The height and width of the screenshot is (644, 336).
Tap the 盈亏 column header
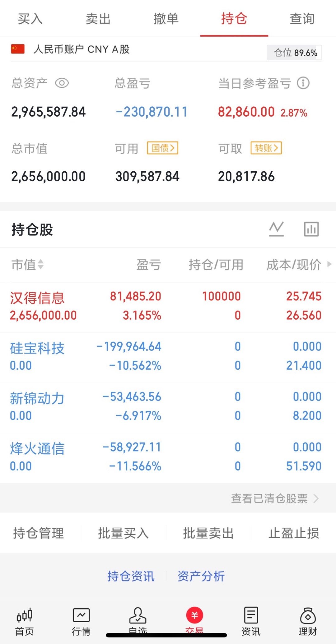[149, 265]
